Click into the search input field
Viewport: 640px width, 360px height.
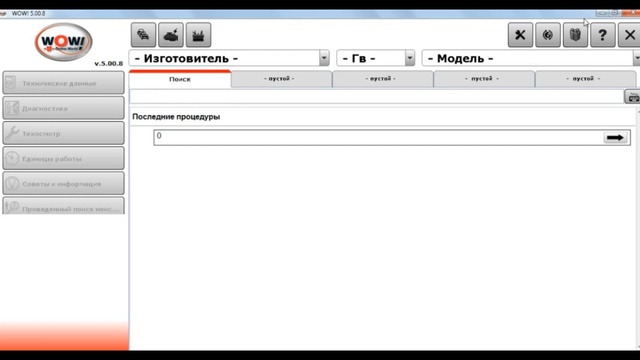[x=376, y=97]
